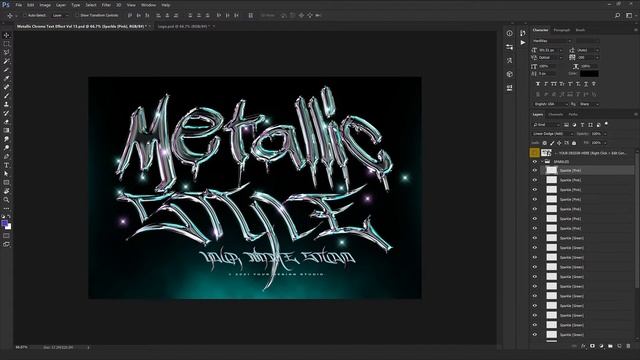This screenshot has height=360, width=640.
Task: Select the Gradient tool
Action: (x=7, y=130)
